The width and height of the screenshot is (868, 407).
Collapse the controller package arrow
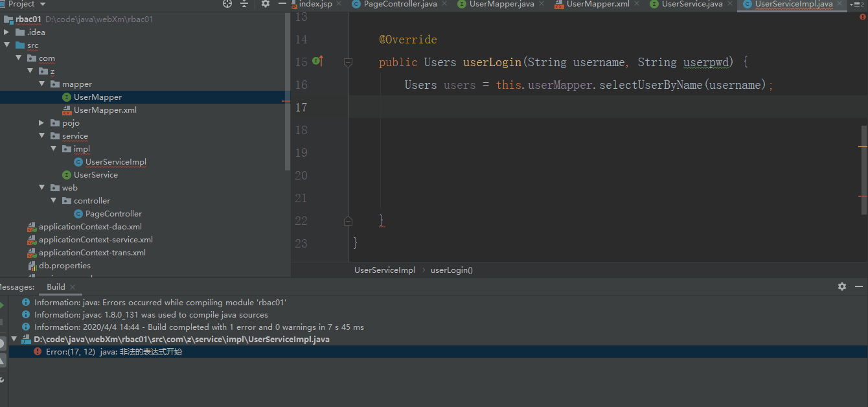click(54, 200)
